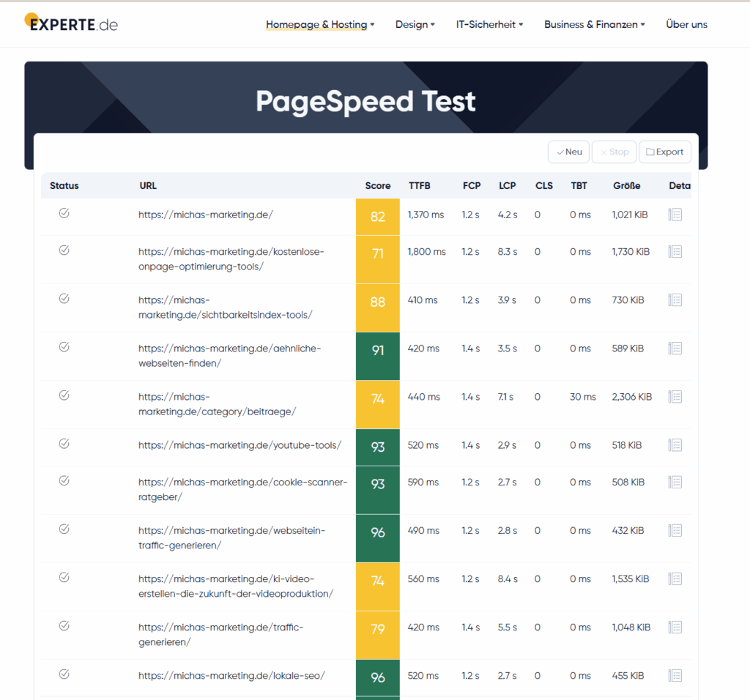The image size is (750, 700).
Task: Sort by URL column header
Action: coord(148,185)
